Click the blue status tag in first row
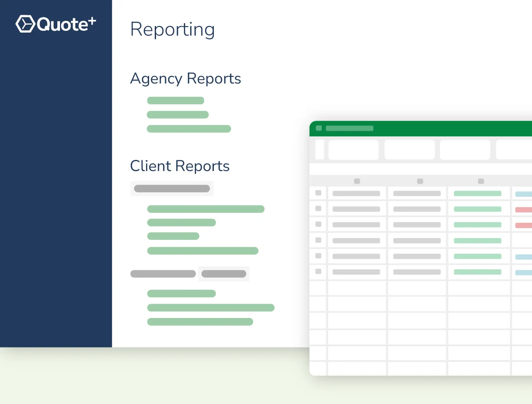The width and height of the screenshot is (532, 404). 523,194
